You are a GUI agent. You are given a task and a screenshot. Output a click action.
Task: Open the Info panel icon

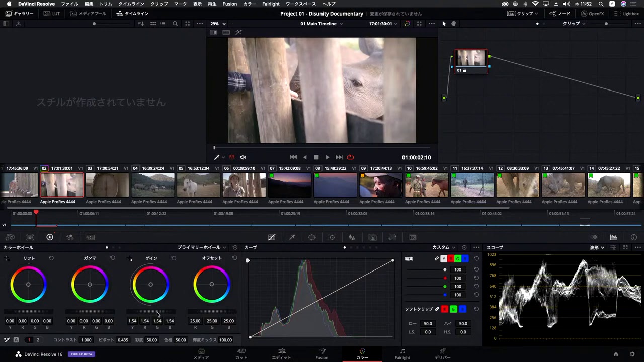point(634,237)
